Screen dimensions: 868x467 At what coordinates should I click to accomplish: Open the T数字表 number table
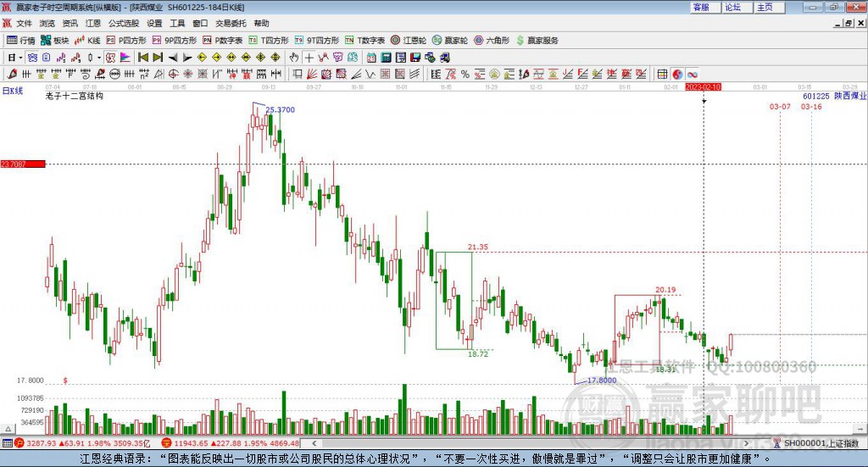click(x=364, y=41)
